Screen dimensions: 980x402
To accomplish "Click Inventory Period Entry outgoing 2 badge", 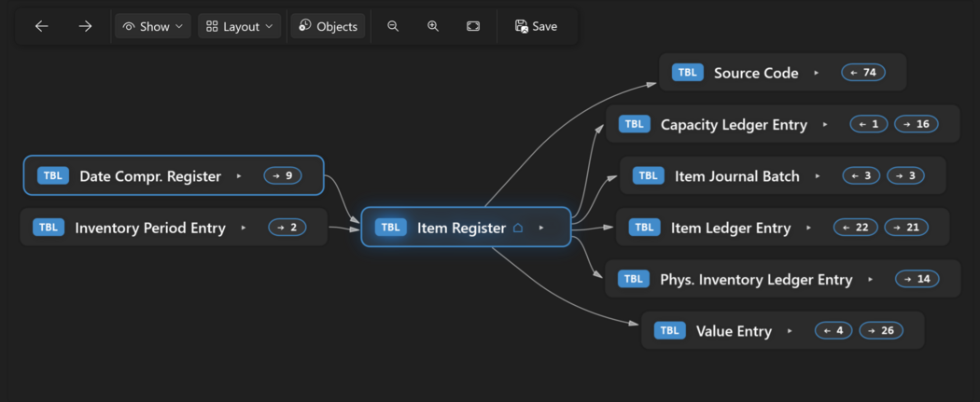I will coord(287,228).
